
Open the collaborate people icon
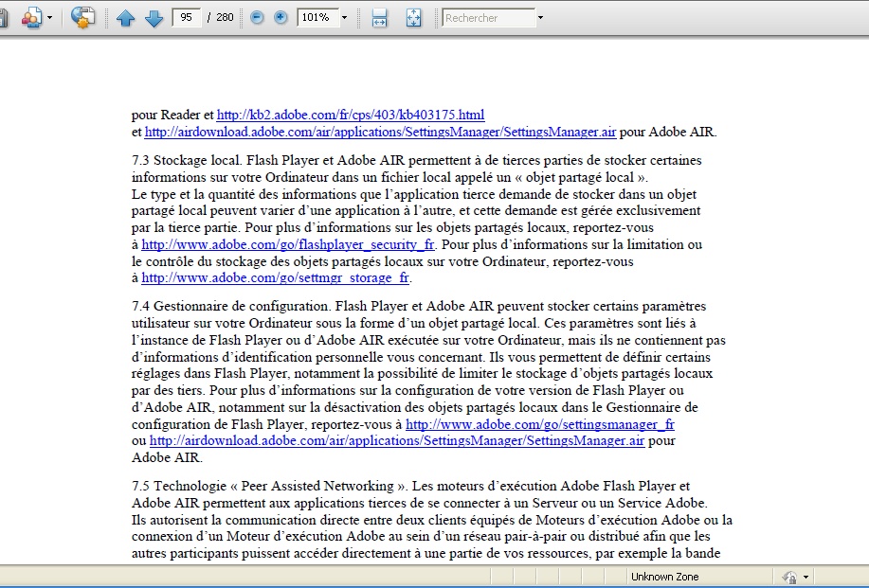(31, 18)
